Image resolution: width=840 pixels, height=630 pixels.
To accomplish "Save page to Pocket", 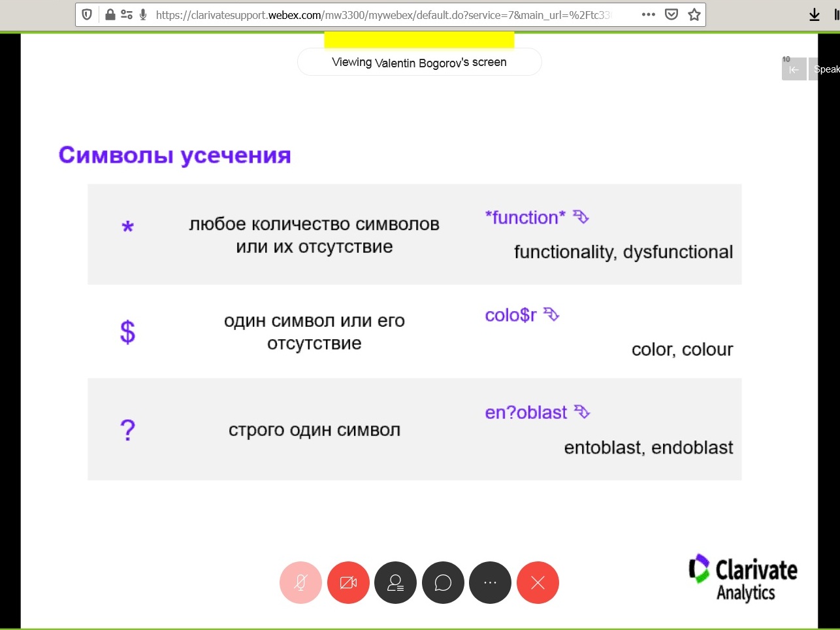I will pos(671,14).
